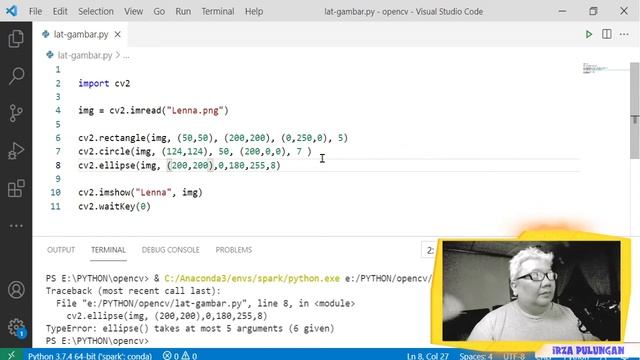Open the File menu

click(36, 11)
